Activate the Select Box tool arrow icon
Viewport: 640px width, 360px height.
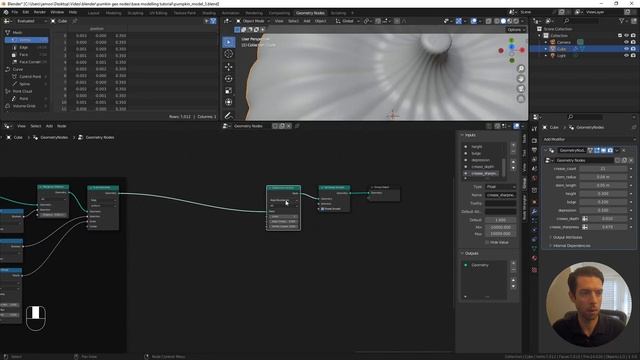[x=229, y=42]
